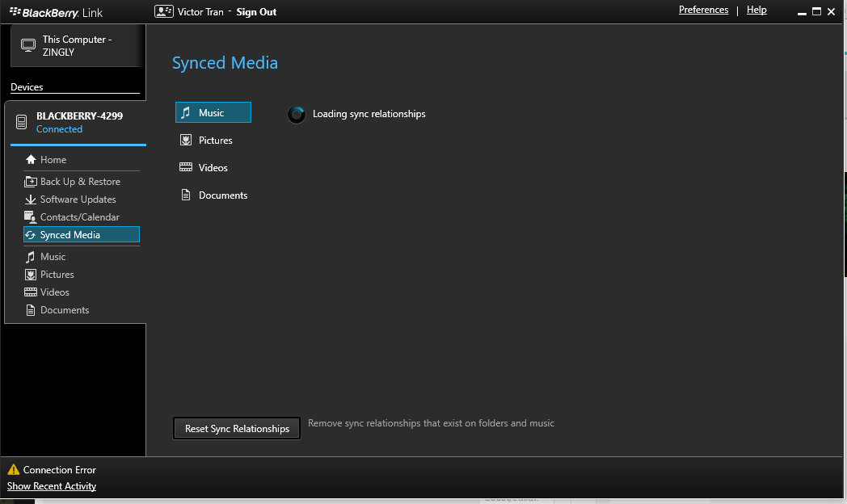Open Videos under the device sidebar
Screen dimensions: 847x504
[x=82, y=292]
